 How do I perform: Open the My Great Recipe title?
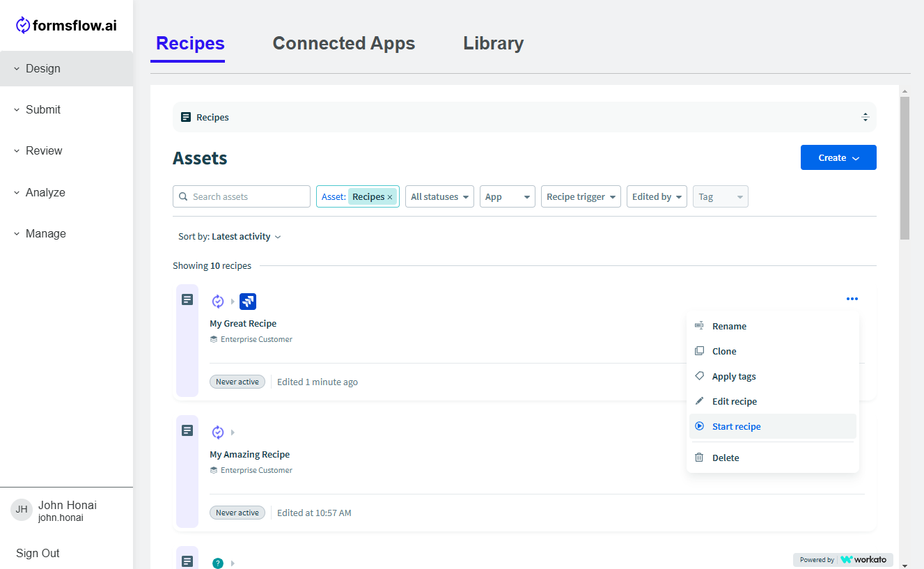click(x=243, y=323)
